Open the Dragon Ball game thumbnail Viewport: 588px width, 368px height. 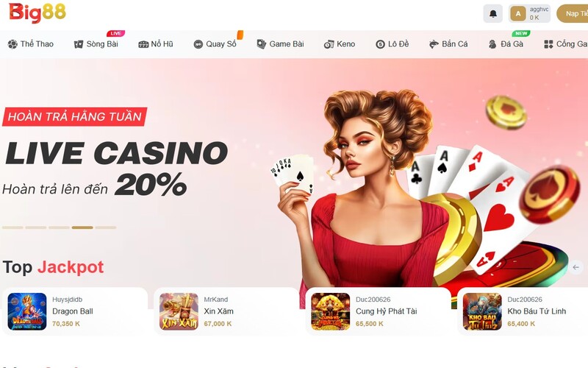[27, 311]
